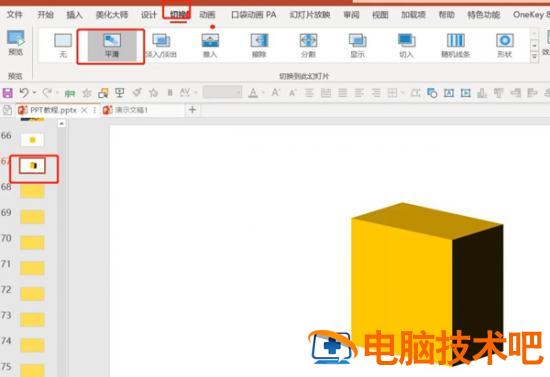Open the 特色功能 tab
Viewport: 550px width, 377px height.
click(484, 15)
